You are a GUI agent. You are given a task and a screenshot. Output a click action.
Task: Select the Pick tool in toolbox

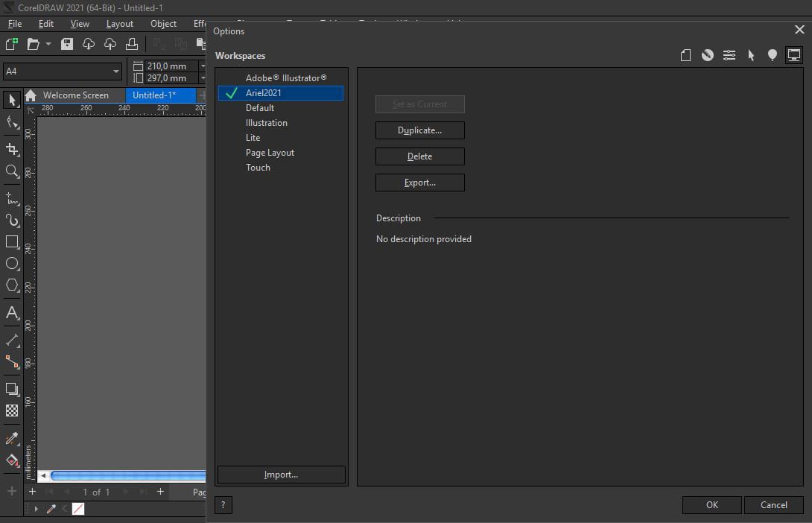(12, 100)
